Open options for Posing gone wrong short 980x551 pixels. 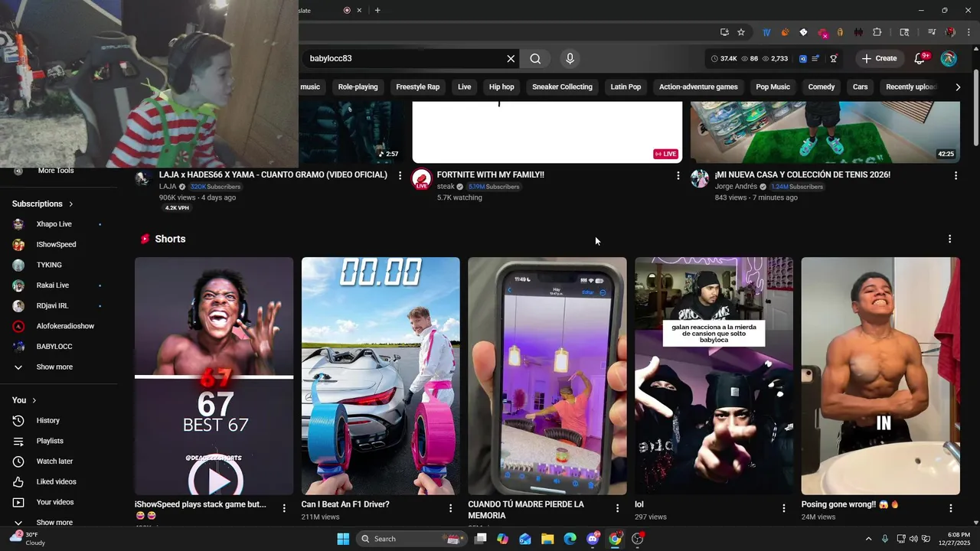tap(951, 508)
